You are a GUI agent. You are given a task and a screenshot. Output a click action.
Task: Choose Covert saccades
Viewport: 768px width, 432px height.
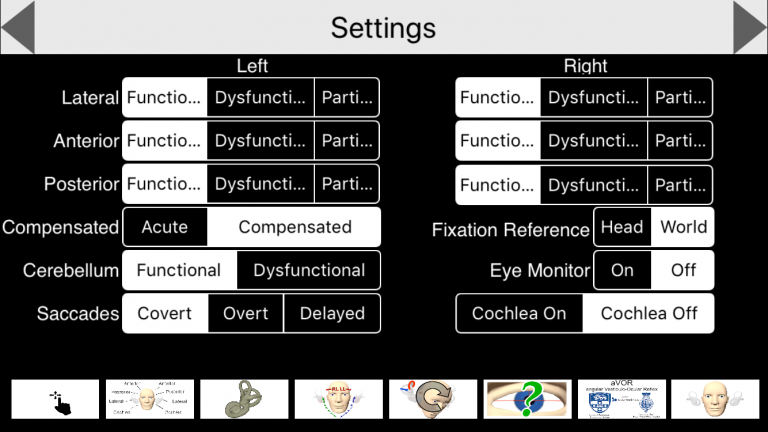click(x=165, y=313)
